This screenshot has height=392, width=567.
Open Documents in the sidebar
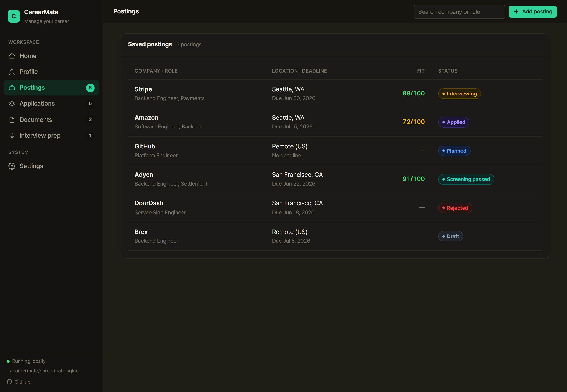pyautogui.click(x=51, y=120)
